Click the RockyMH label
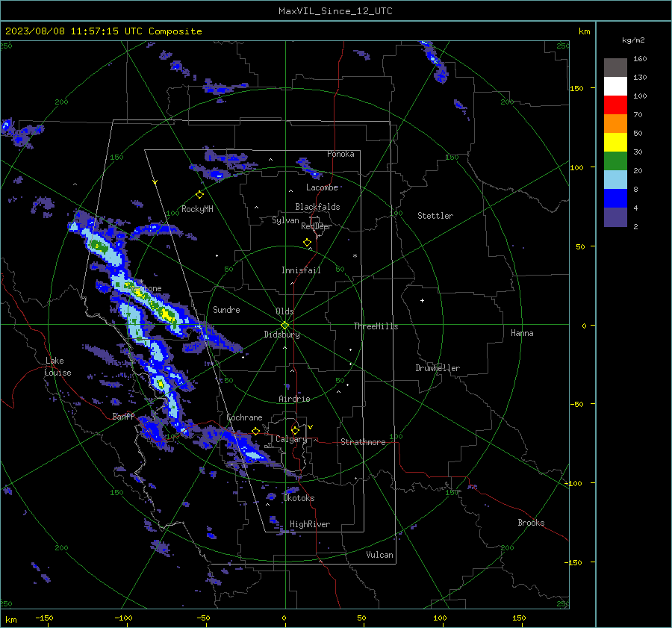 point(197,209)
